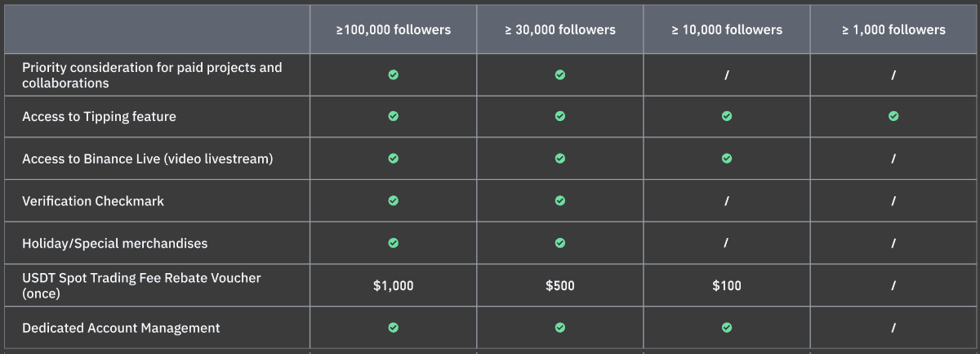Click Tipping checkmark under ≥10,000 followers

[727, 116]
